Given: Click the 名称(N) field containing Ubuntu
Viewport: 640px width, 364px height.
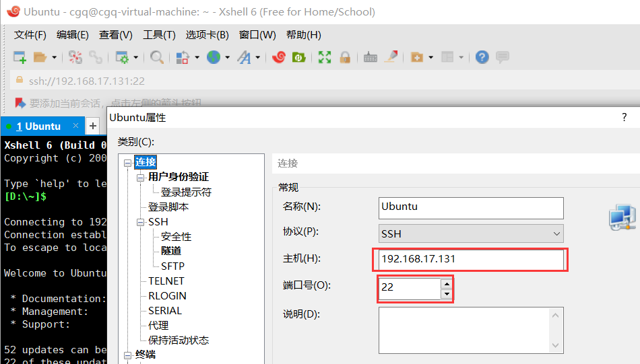Looking at the screenshot, I should click(x=471, y=208).
